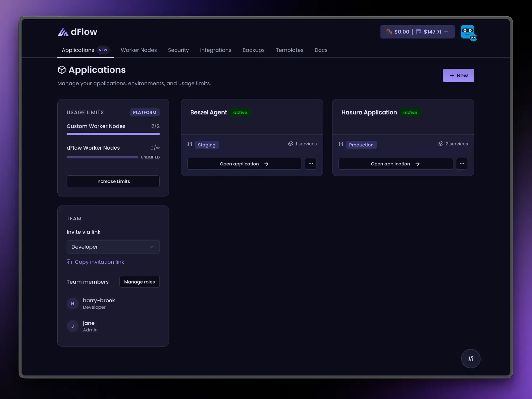Open the floating git branch icon button
The width and height of the screenshot is (532, 399).
click(x=470, y=359)
